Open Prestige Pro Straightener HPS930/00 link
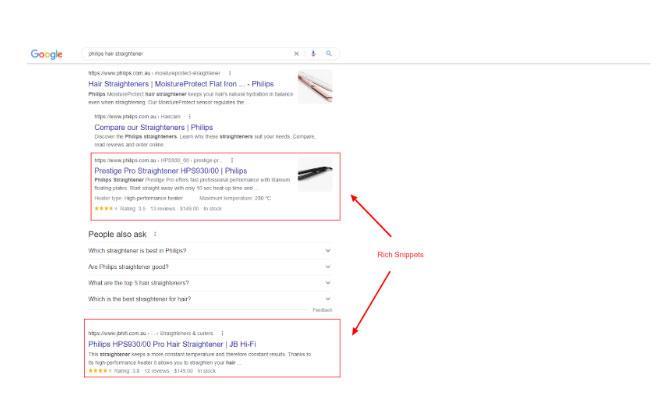 tap(170, 170)
